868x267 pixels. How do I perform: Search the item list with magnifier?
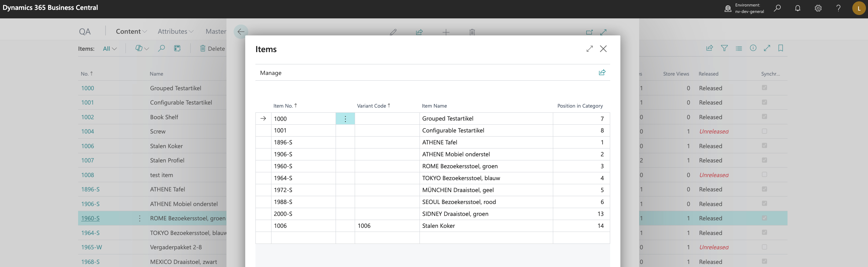tap(161, 48)
